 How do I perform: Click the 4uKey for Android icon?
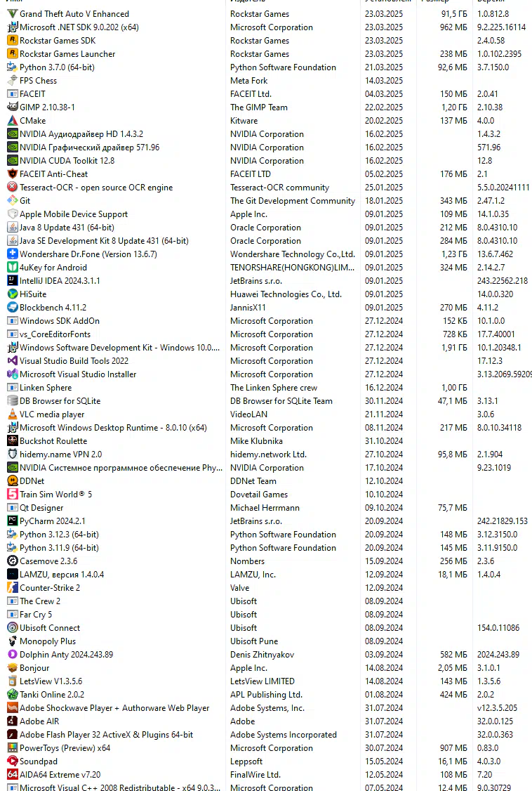12,268
